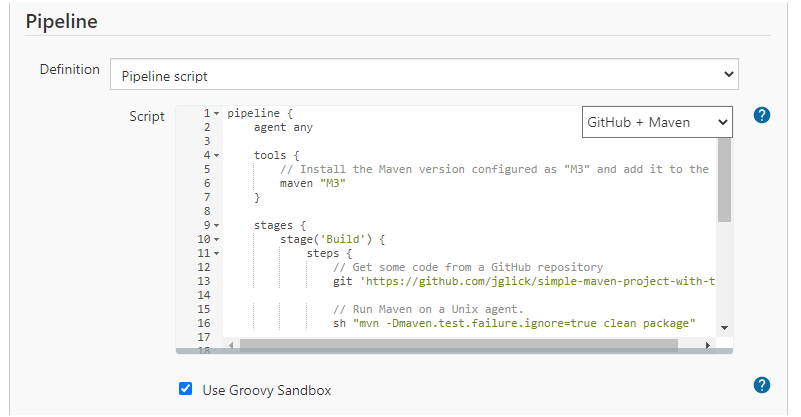Click the '// Run Maven on a Unix agent.' comment
Viewport: 801px width, 417px height.
coord(428,310)
